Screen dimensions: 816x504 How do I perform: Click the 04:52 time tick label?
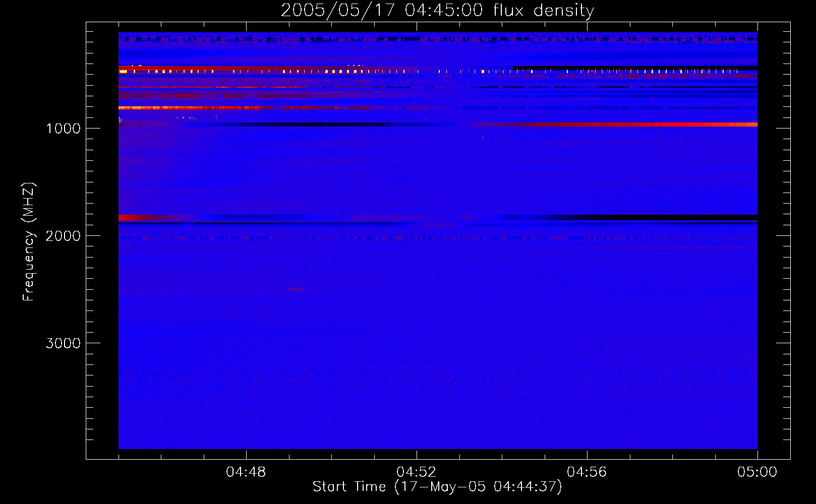tap(416, 472)
